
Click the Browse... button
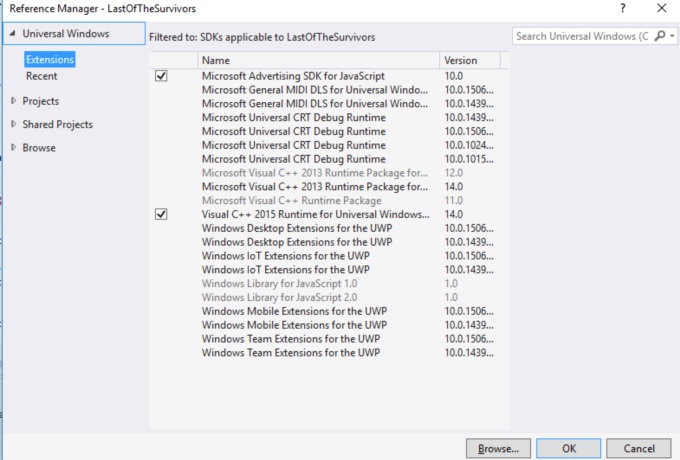coord(498,448)
